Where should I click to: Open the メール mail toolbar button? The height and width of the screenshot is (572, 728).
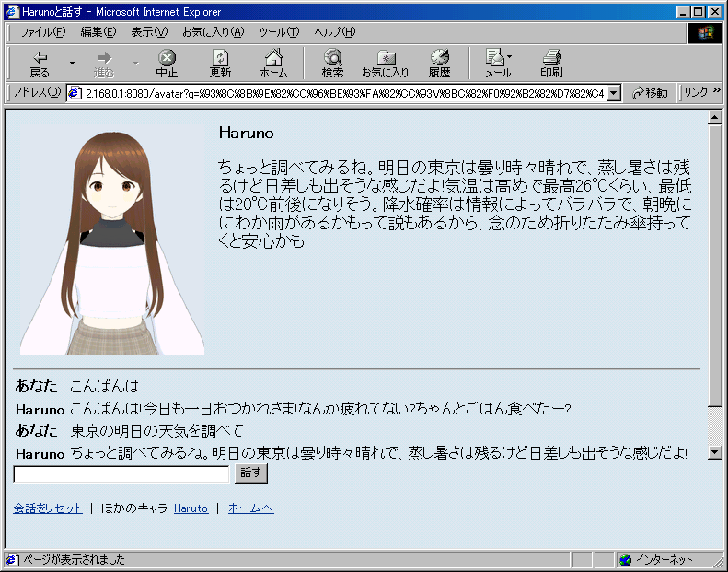click(x=498, y=64)
